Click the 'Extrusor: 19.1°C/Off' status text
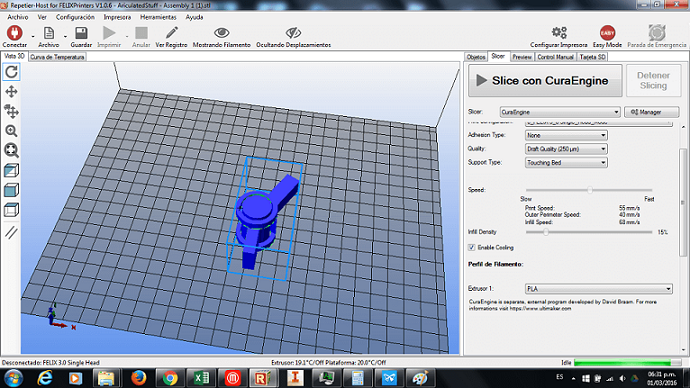Screen dimensions: 690x388 [x=297, y=363]
